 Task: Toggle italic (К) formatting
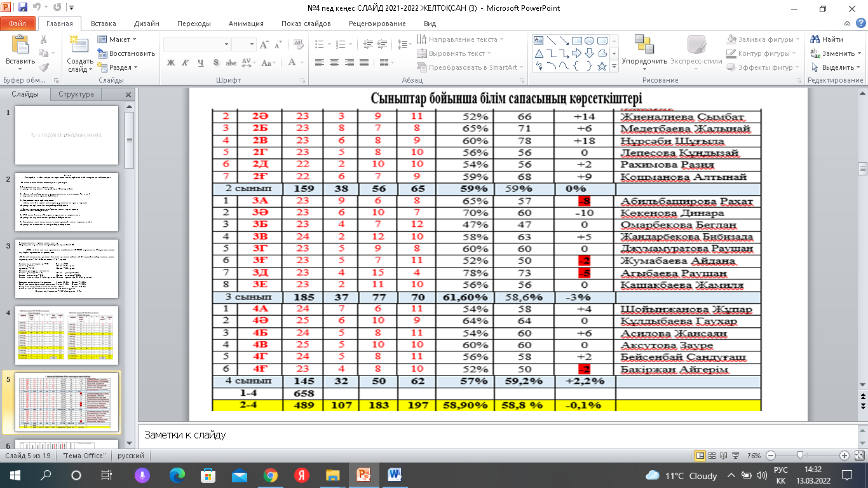pos(185,62)
